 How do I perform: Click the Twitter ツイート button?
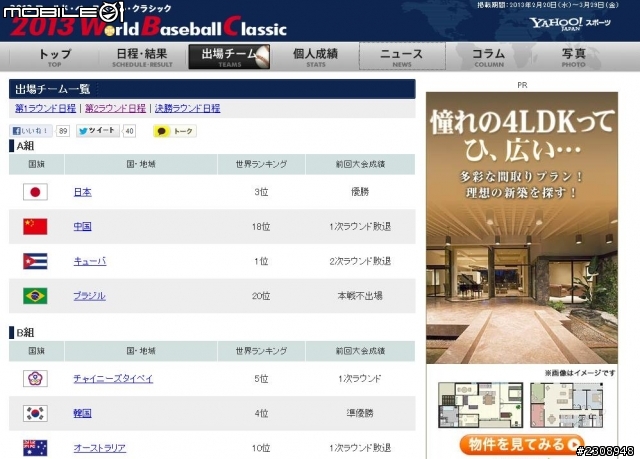[98, 131]
